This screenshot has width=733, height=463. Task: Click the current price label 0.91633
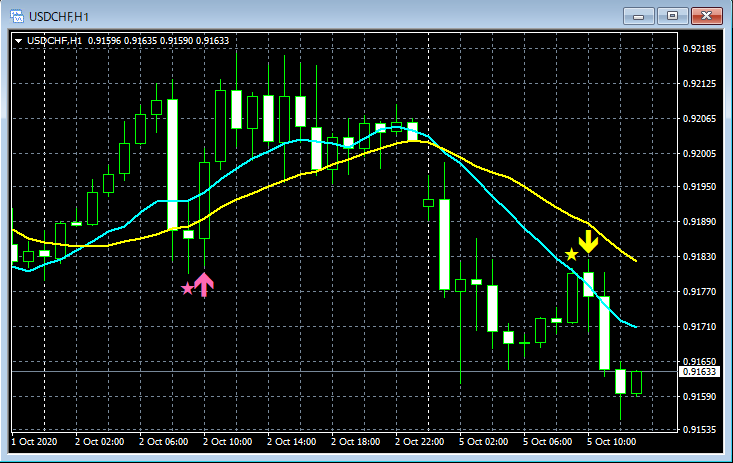[x=699, y=371]
